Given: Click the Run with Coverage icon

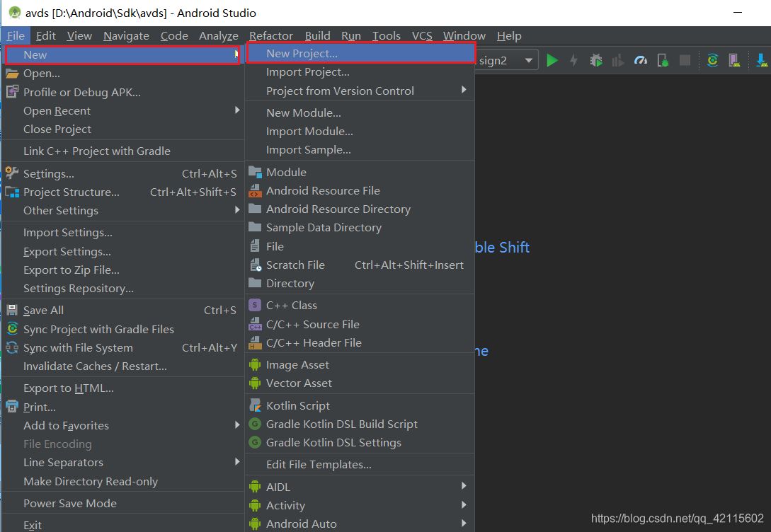Looking at the screenshot, I should 618,60.
